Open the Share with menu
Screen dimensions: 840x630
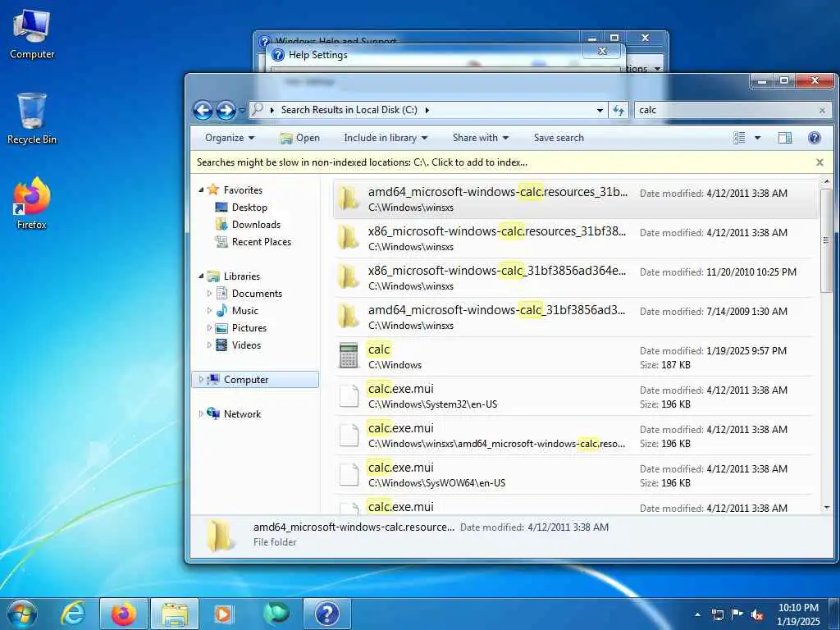(x=480, y=138)
